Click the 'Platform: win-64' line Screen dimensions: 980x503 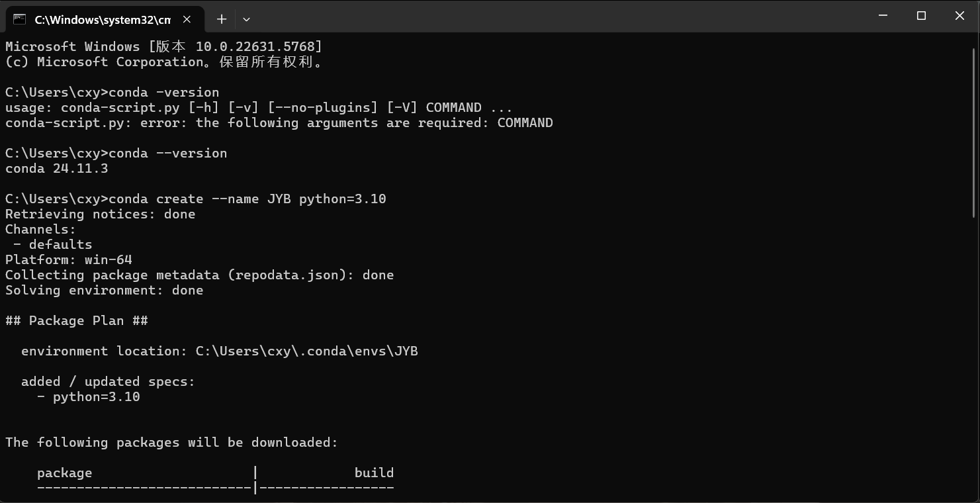point(69,260)
